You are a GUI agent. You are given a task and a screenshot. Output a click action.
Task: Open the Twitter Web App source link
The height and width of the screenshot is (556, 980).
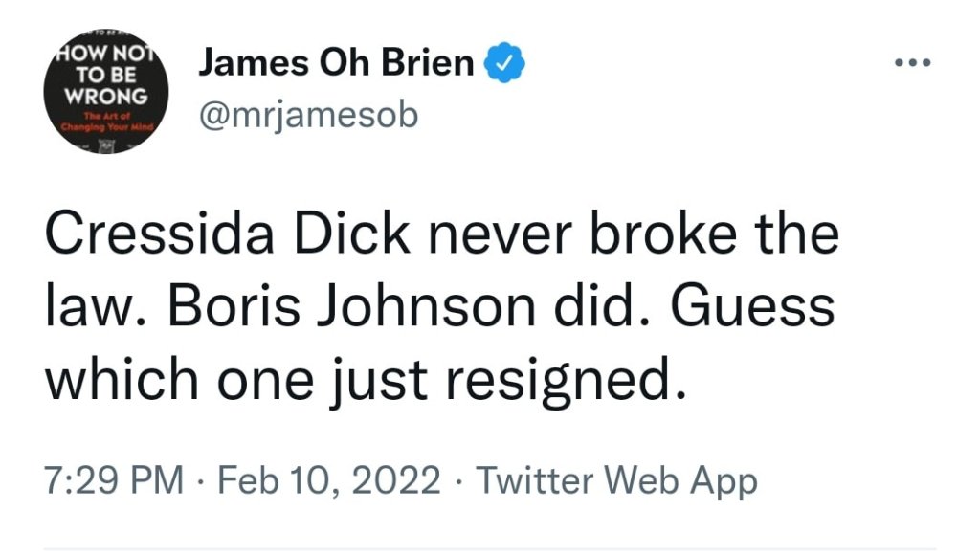tap(616, 480)
